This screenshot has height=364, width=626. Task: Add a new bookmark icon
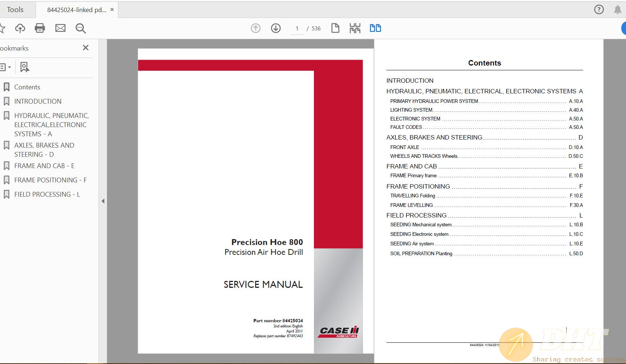pos(25,67)
